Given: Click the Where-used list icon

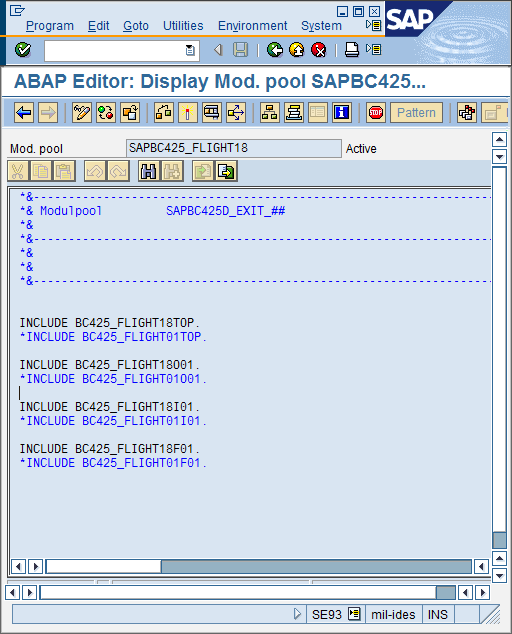Looking at the screenshot, I should pos(236,112).
